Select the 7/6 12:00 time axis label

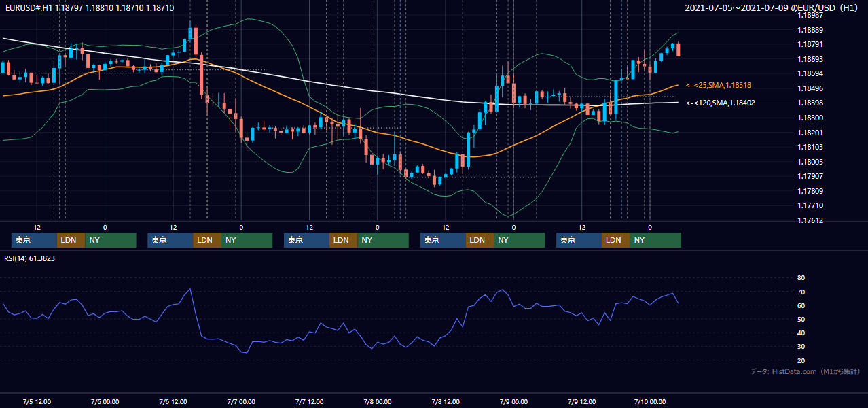[x=173, y=401]
